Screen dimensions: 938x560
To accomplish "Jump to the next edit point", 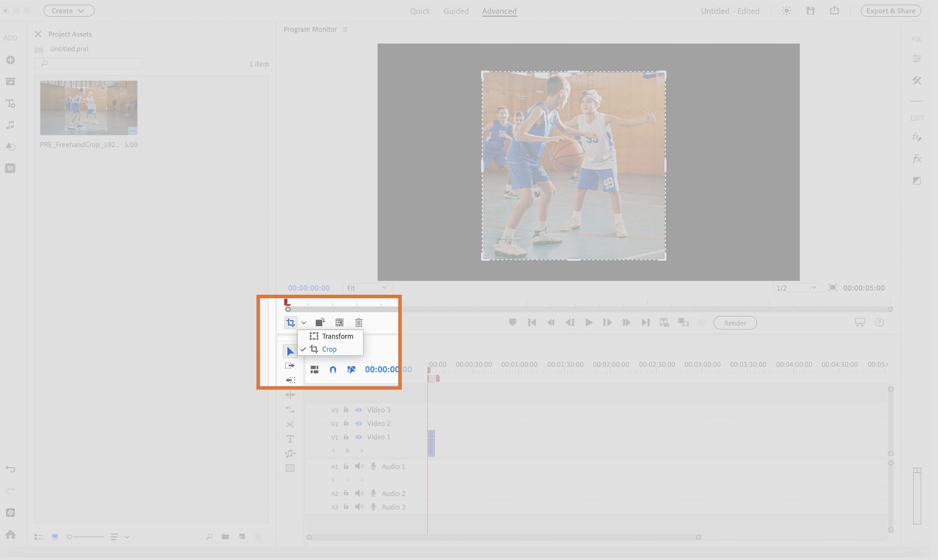I will click(646, 323).
